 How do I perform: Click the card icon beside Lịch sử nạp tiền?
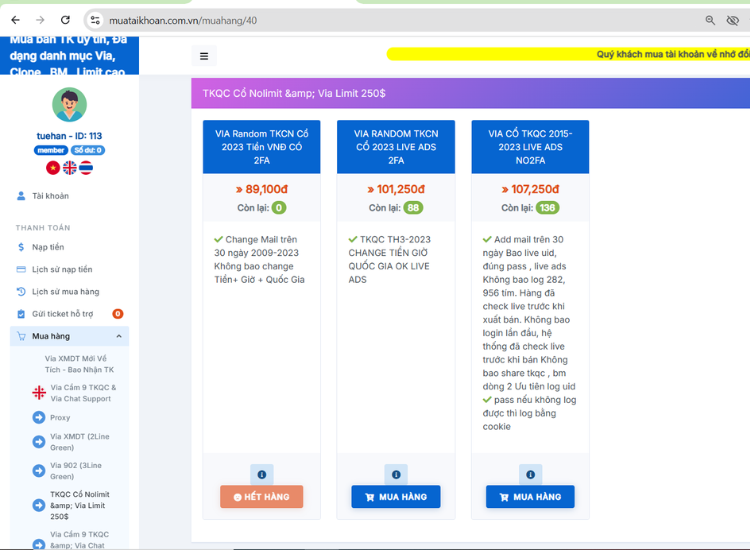pos(21,269)
